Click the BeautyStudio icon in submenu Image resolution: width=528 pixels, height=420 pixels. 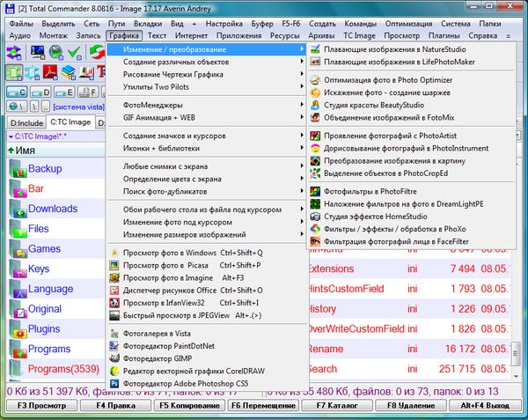coord(315,105)
